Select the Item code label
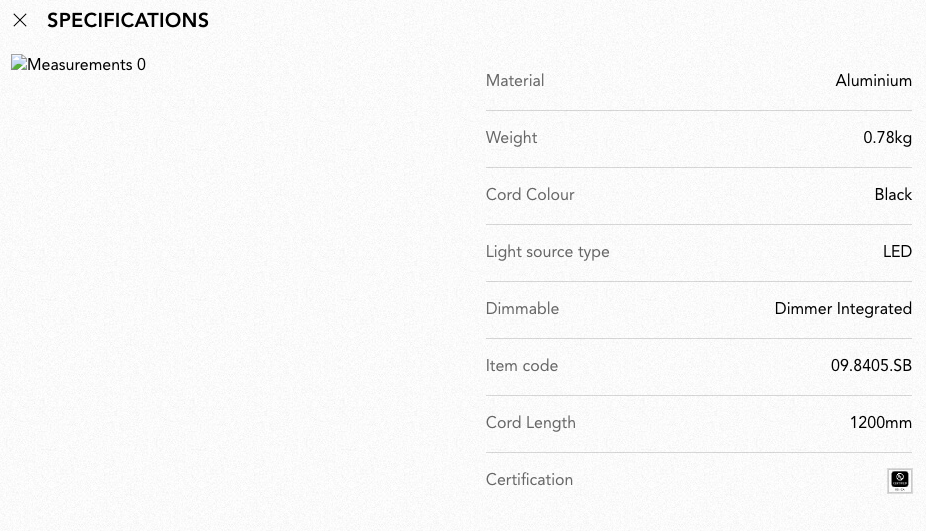Image resolution: width=926 pixels, height=531 pixels. point(521,366)
